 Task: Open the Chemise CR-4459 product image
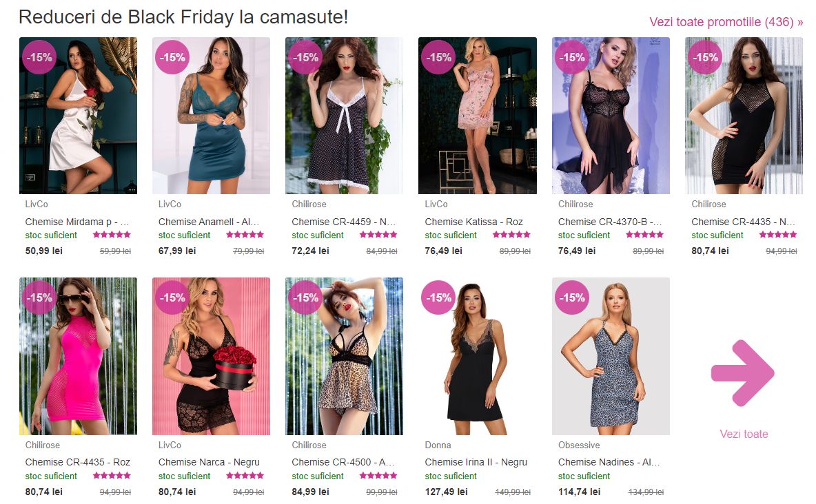344,116
